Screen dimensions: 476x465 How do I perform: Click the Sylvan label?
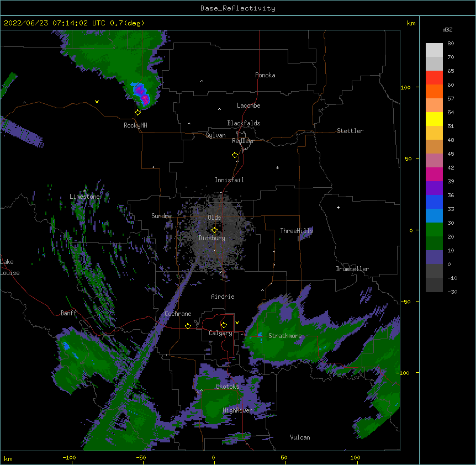(215, 135)
